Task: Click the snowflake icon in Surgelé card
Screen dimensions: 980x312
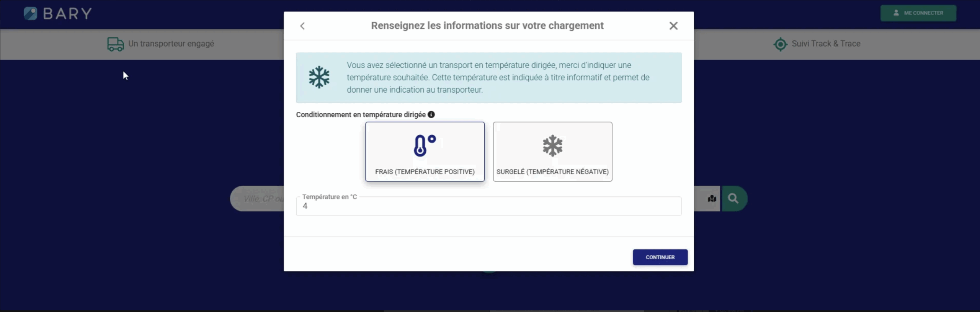Action: point(552,145)
